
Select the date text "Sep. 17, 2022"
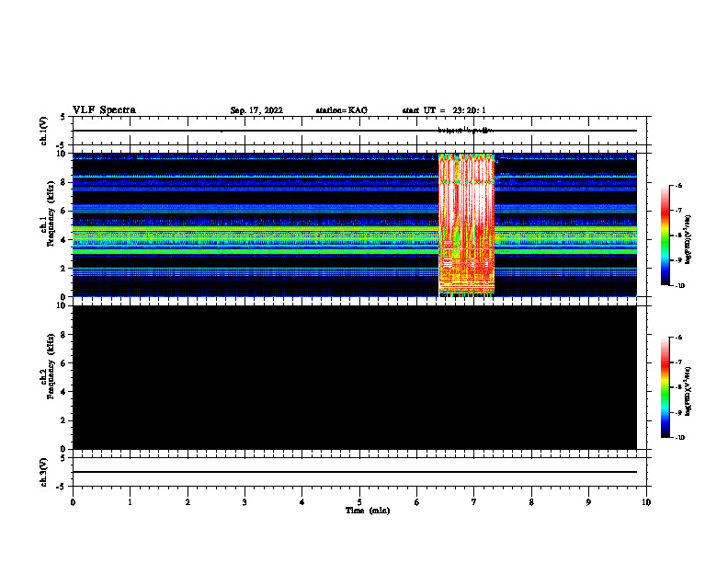pos(256,110)
